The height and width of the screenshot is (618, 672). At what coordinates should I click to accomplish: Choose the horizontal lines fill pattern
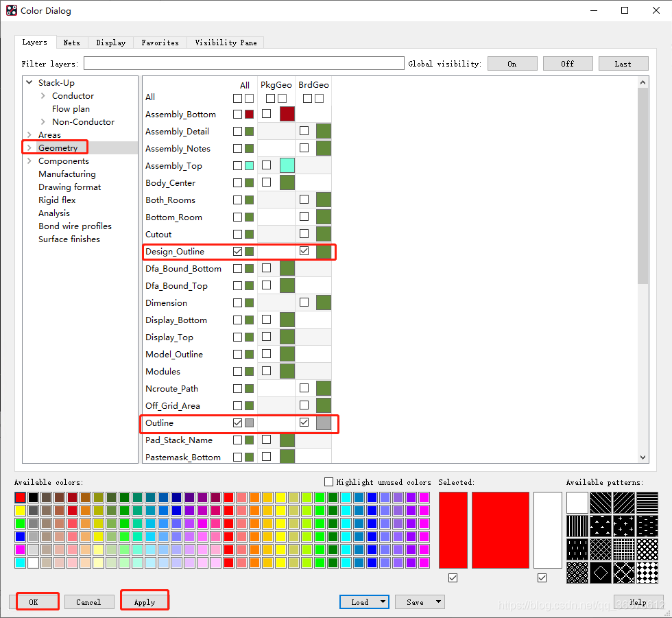coord(647,503)
